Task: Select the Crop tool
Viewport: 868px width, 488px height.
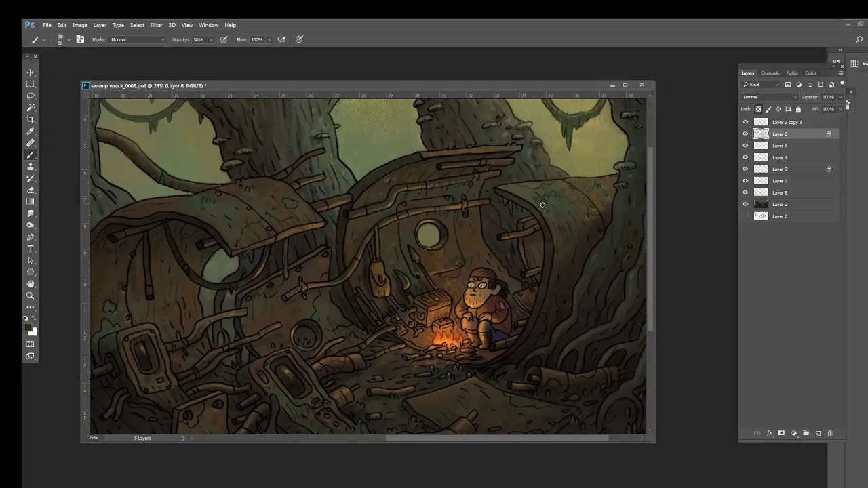Action: point(30,119)
